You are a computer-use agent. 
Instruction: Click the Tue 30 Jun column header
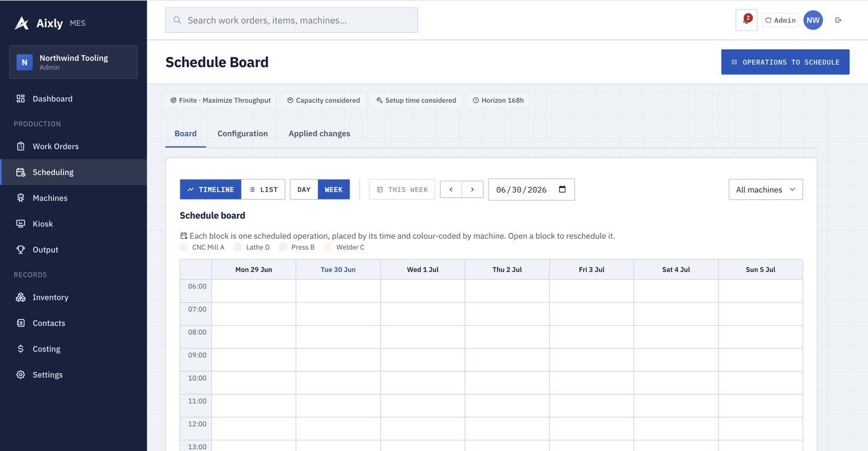coord(338,270)
